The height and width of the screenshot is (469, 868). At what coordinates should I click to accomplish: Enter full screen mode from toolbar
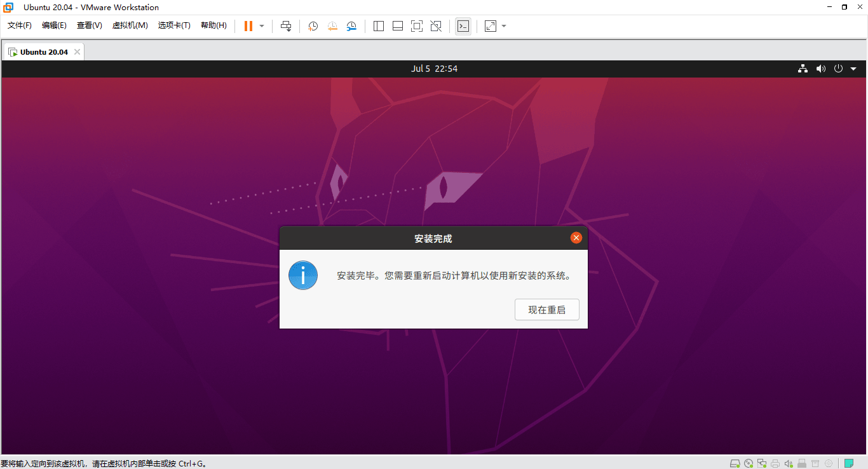(417, 26)
